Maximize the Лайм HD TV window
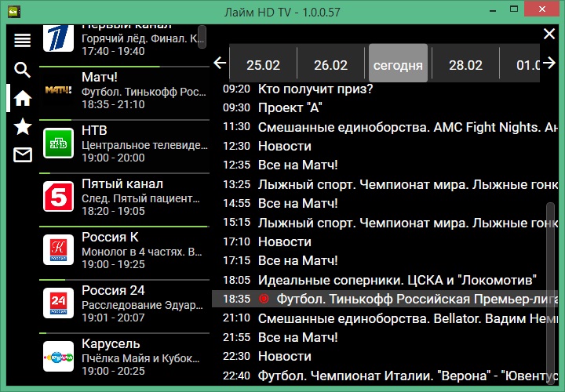Image resolution: width=565 pixels, height=392 pixels. pyautogui.click(x=514, y=9)
